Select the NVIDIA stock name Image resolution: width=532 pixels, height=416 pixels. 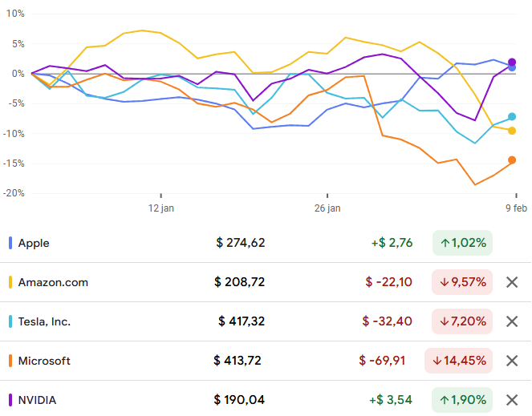(37, 400)
